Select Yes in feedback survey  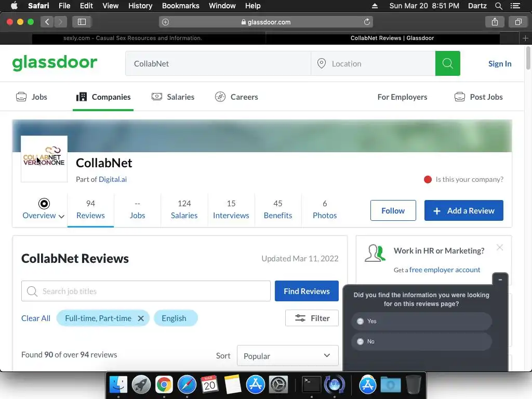click(x=422, y=321)
